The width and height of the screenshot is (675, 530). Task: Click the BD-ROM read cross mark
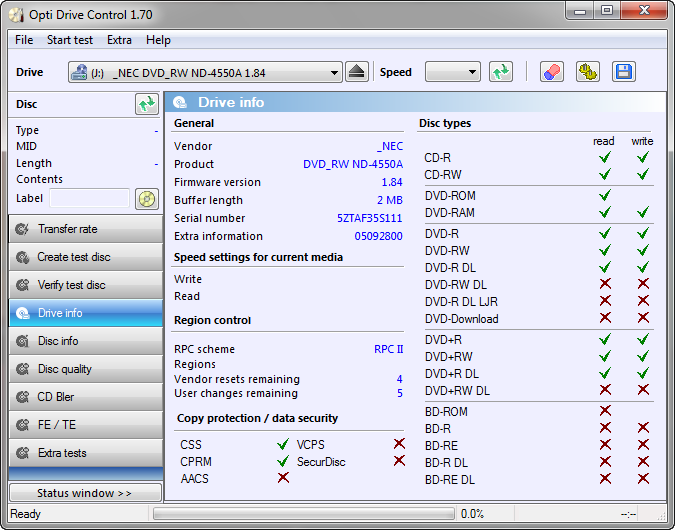click(x=605, y=411)
